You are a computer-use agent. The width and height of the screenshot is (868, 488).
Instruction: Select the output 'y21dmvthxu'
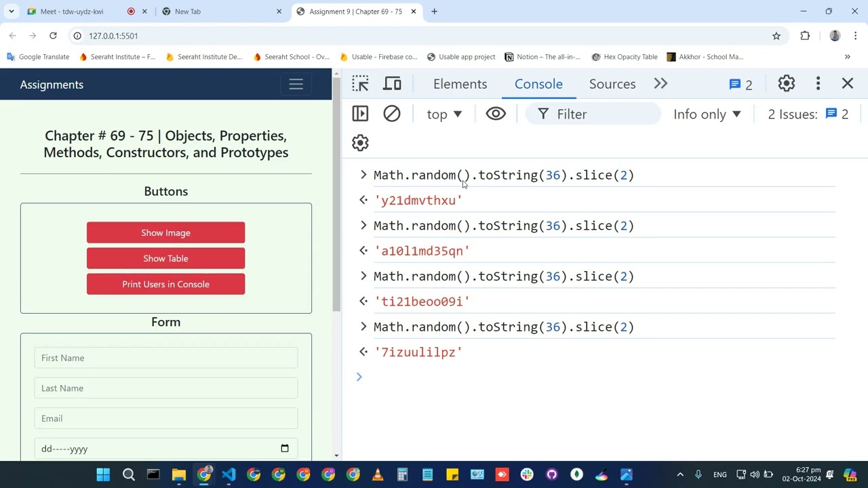(418, 201)
